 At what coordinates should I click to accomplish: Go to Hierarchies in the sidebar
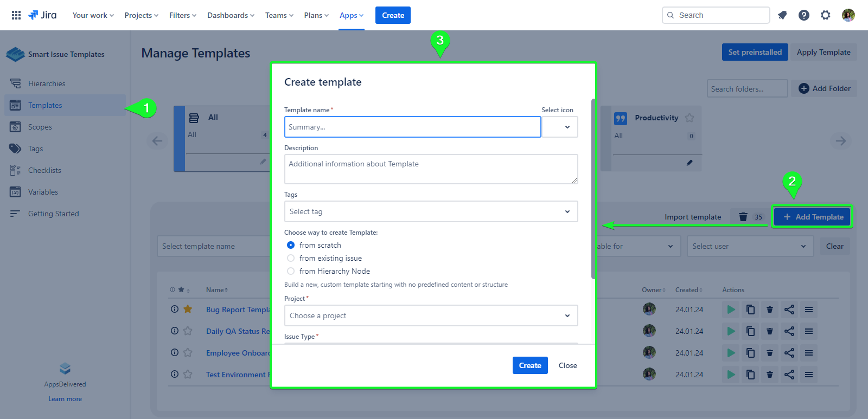pos(47,83)
